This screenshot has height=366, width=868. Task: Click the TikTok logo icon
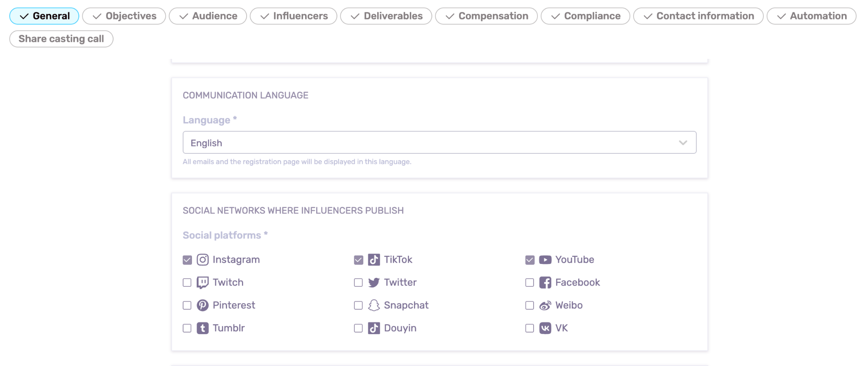[x=374, y=260]
